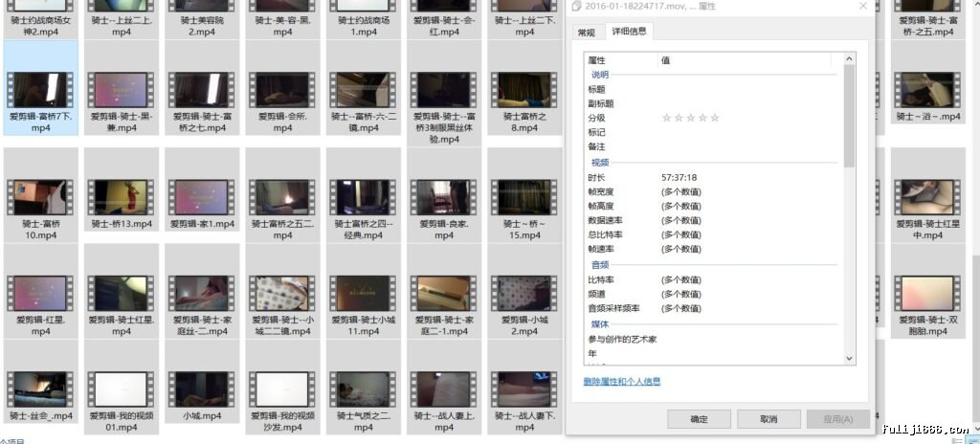Click the 标题 property row
The height and width of the screenshot is (444, 980).
[x=714, y=89]
